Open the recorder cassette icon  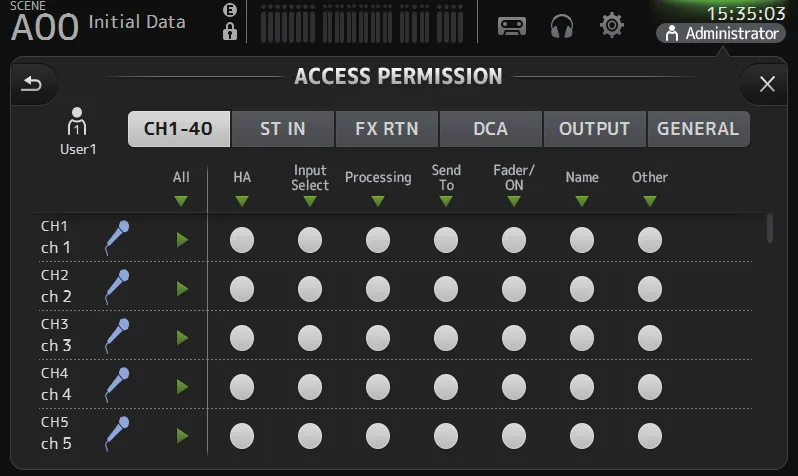pos(511,25)
